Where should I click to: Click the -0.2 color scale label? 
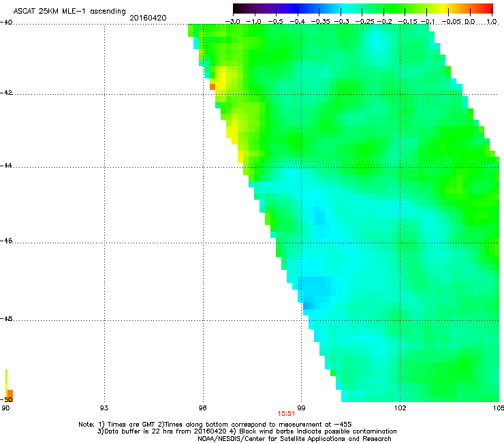click(x=385, y=22)
